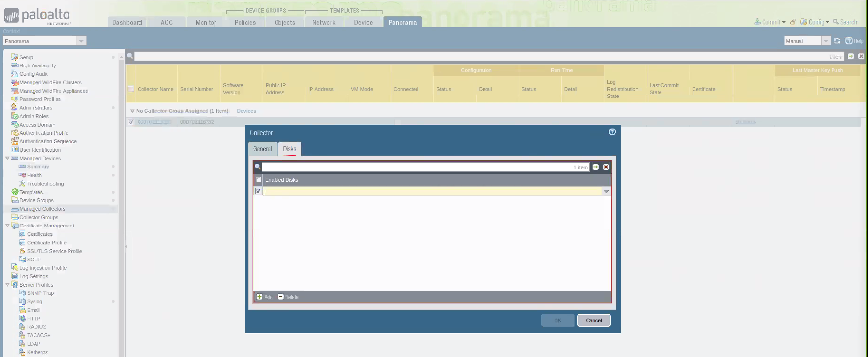Screen dimensions: 868x357
Task: Open Syslog under Server Profiles
Action: click(35, 301)
